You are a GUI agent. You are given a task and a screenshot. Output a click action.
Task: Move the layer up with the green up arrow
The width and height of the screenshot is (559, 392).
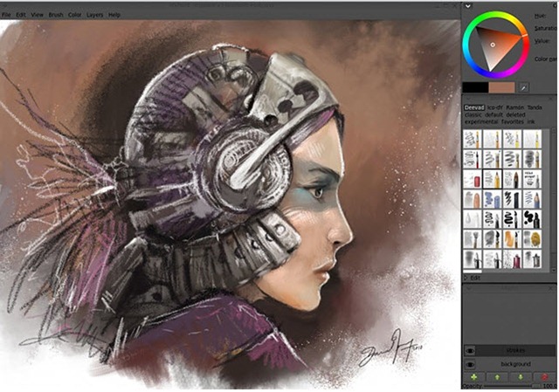[x=497, y=376]
